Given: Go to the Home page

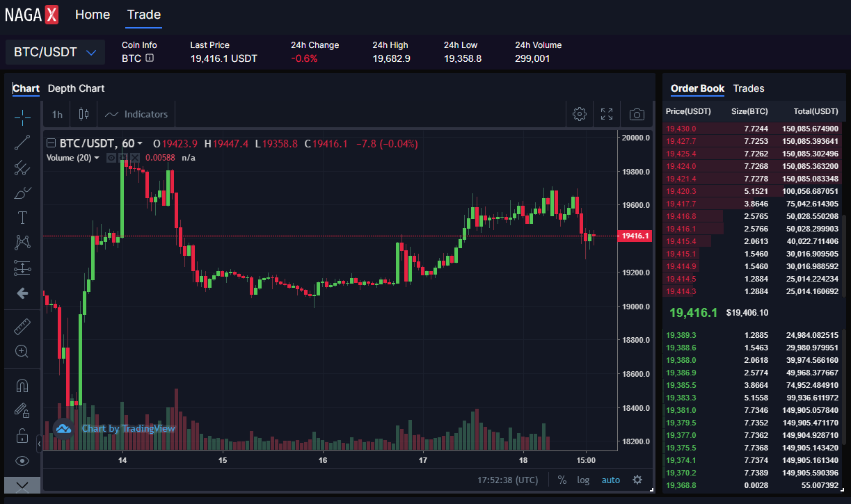Looking at the screenshot, I should coord(93,14).
